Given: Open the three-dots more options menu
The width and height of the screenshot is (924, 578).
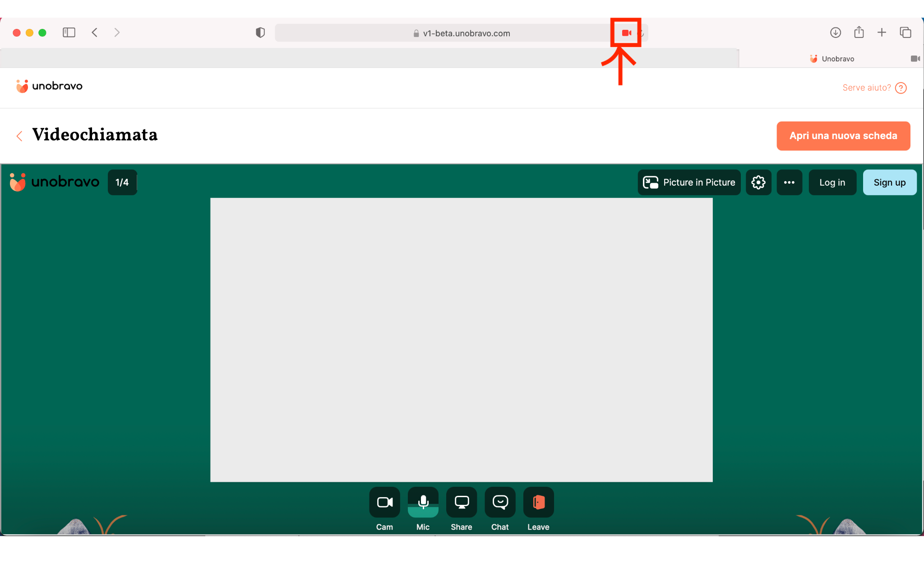Looking at the screenshot, I should (789, 182).
